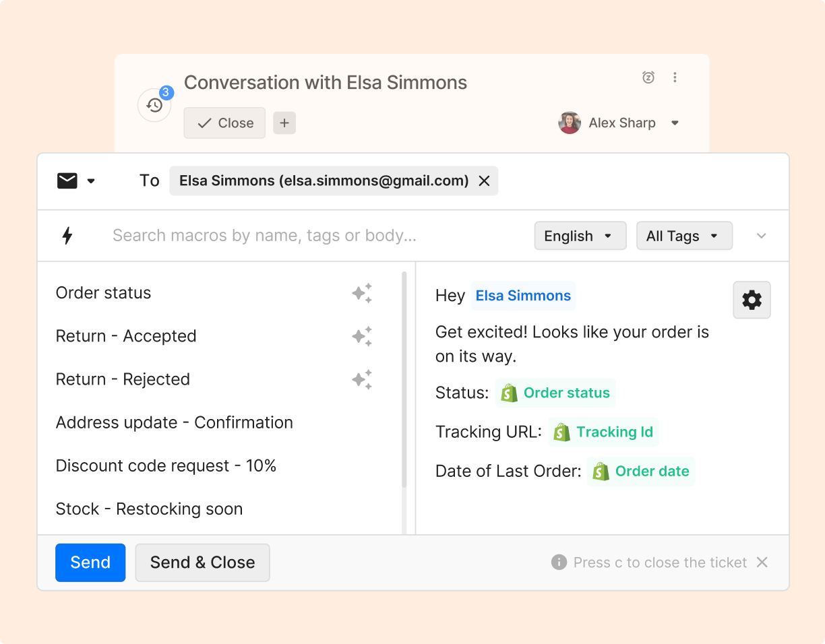
Task: Close the ticket with the Close button
Action: coord(224,123)
